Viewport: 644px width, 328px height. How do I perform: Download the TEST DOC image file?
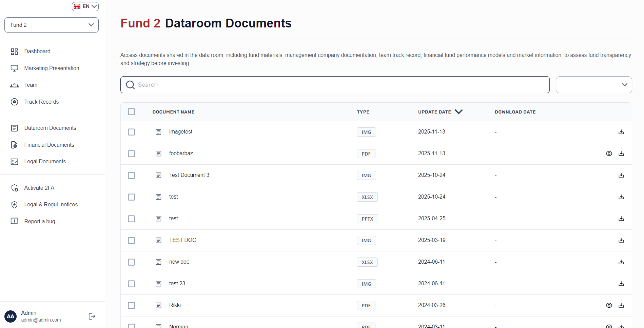(x=621, y=241)
